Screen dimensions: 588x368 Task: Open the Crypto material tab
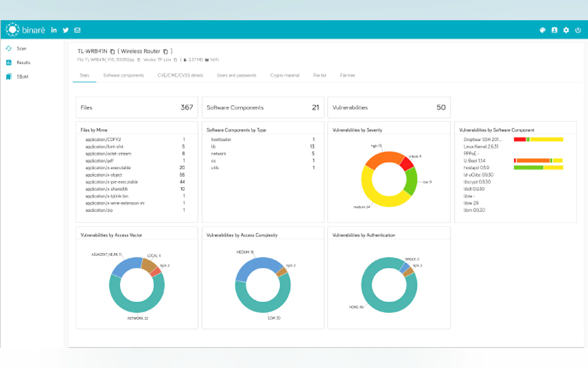(285, 76)
